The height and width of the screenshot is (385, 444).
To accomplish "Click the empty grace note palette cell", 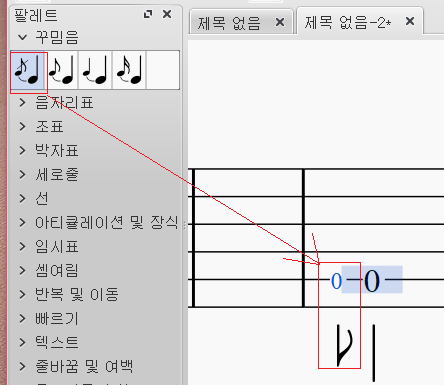I will click(x=163, y=70).
